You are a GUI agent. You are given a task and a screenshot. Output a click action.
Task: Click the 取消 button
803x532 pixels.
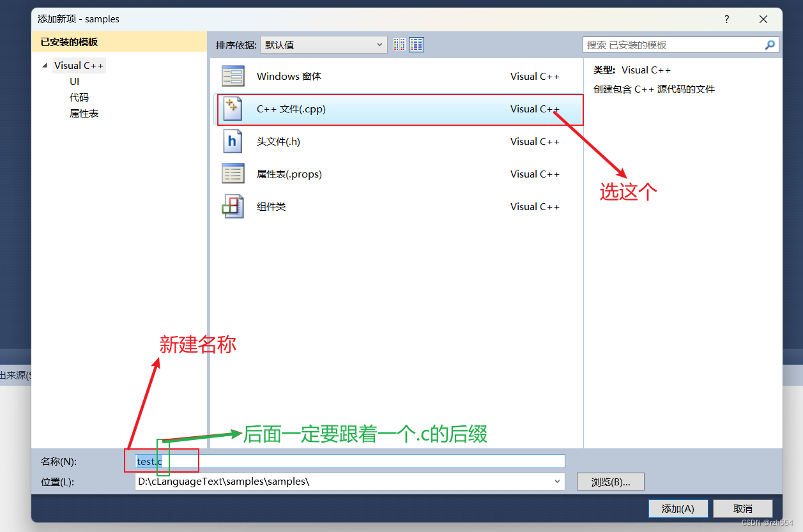[743, 508]
